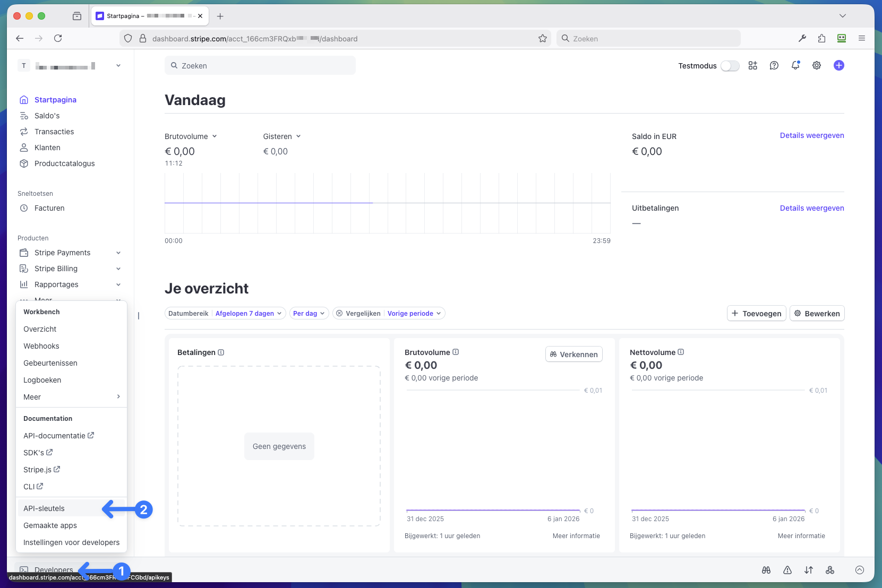
Task: Click the Toevoegen button in Je overzicht
Action: point(756,313)
